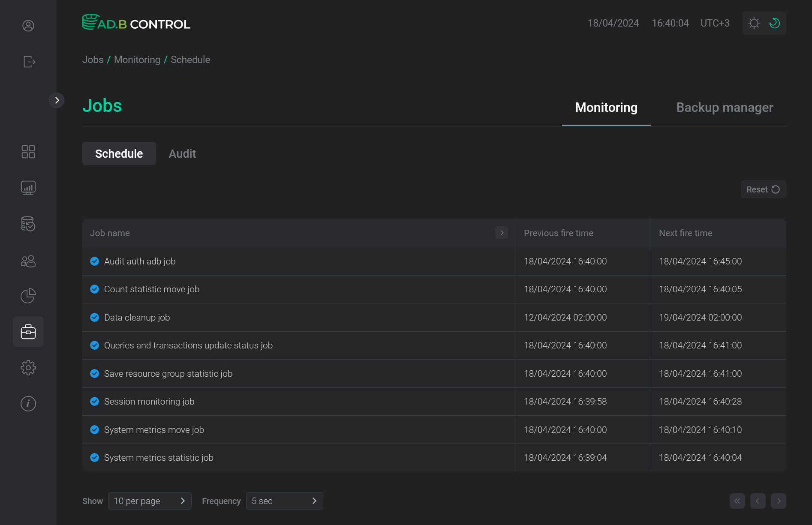Select the dark mode moon toggle
This screenshot has width=812, height=525.
tap(775, 23)
